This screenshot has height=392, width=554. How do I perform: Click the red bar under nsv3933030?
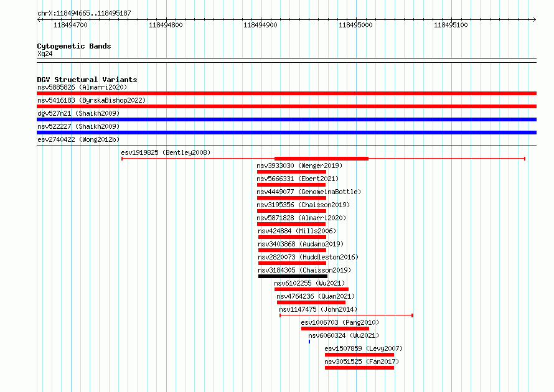pyautogui.click(x=291, y=172)
